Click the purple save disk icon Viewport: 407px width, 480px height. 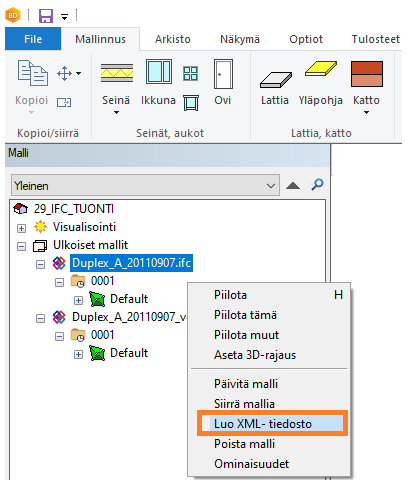(x=46, y=16)
